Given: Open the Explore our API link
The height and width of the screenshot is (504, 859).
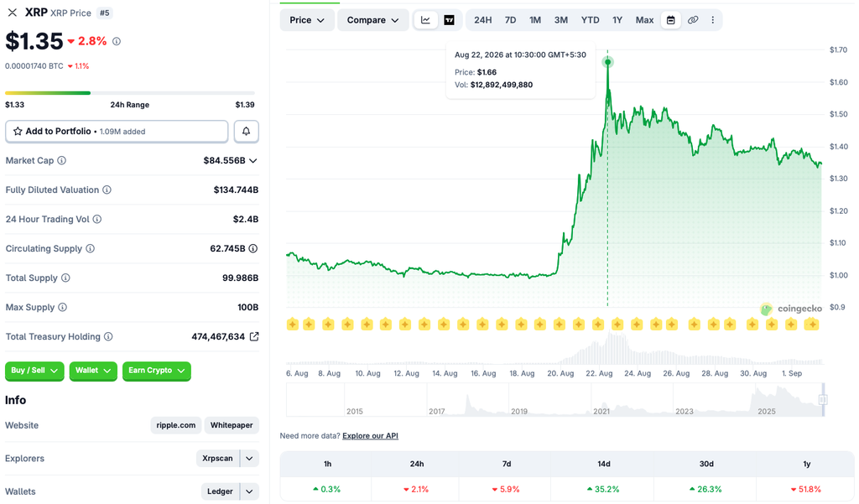Looking at the screenshot, I should 370,436.
